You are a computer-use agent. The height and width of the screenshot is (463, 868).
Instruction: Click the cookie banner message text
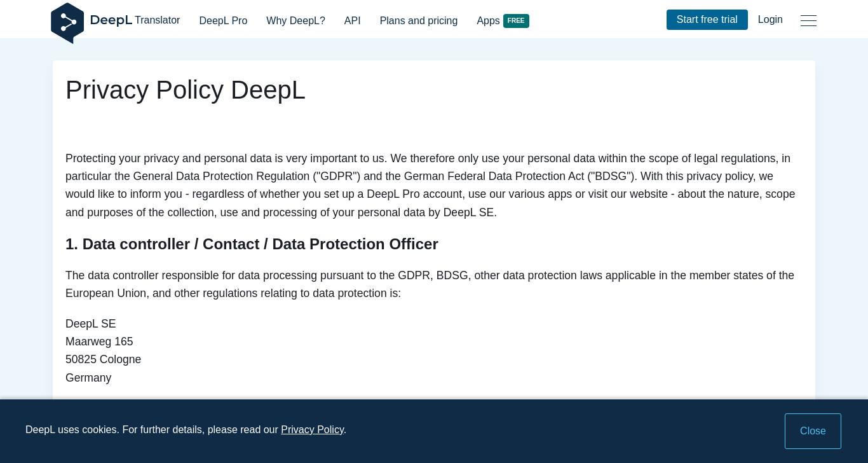(186, 430)
